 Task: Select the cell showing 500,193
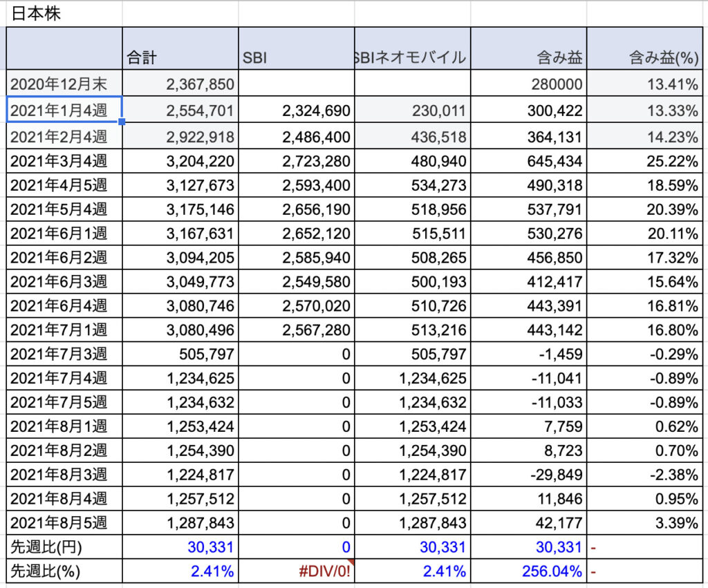click(412, 282)
